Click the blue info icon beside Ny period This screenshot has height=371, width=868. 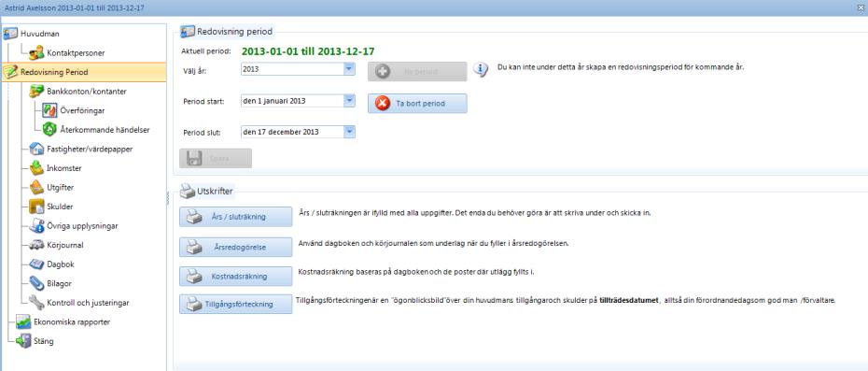coord(481,70)
